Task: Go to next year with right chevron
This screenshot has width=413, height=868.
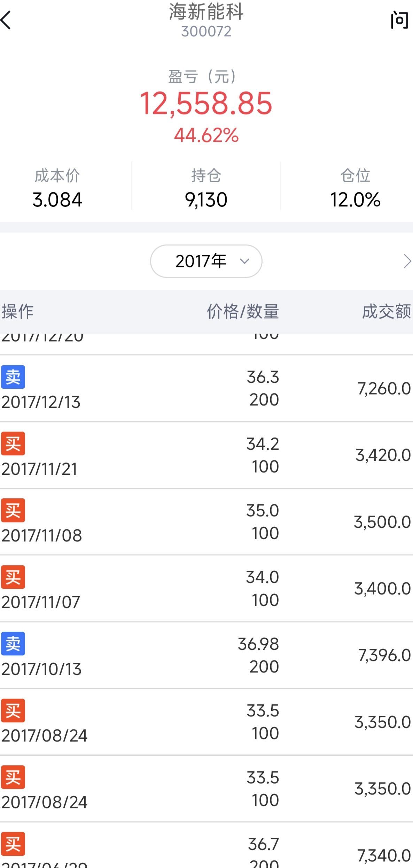Action: [407, 261]
